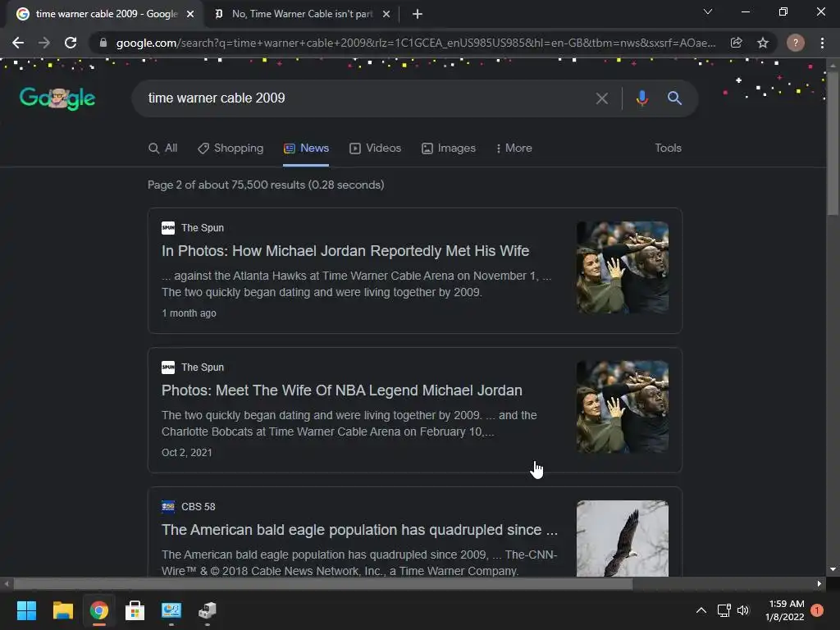This screenshot has height=630, width=840.
Task: Open Chrome profile avatar
Action: 796,43
